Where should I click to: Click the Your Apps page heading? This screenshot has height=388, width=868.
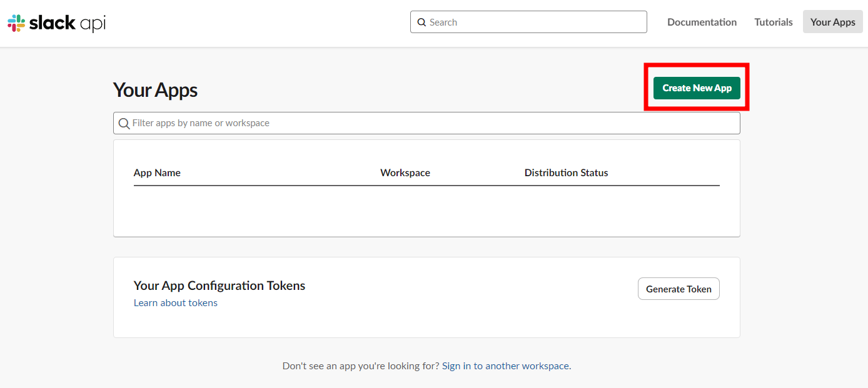155,90
